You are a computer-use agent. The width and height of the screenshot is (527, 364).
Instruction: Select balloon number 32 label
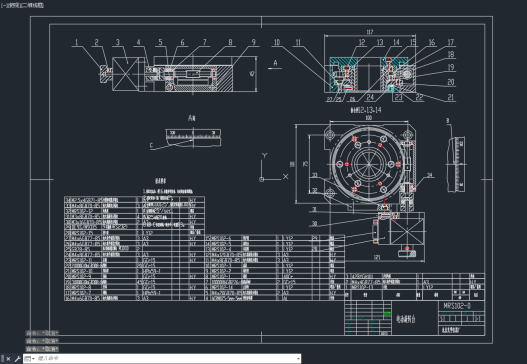coord(315,190)
